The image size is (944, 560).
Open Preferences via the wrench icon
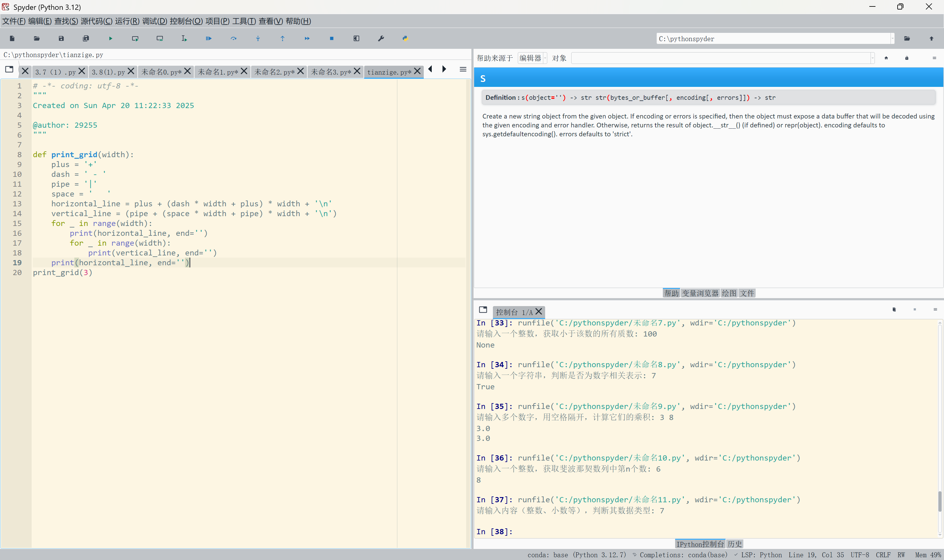tap(381, 38)
